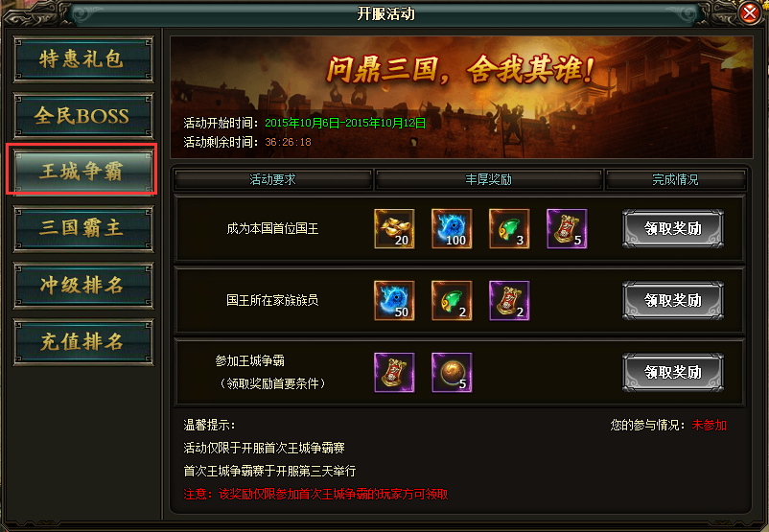Image resolution: width=769 pixels, height=532 pixels.
Task: Open the 三国霸主 tab
Action: pos(82,228)
